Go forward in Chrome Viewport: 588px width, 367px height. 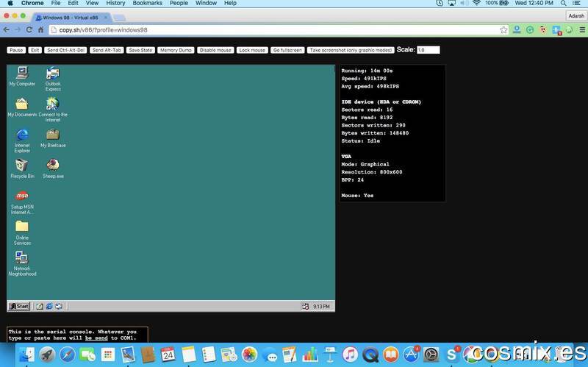tap(18, 29)
